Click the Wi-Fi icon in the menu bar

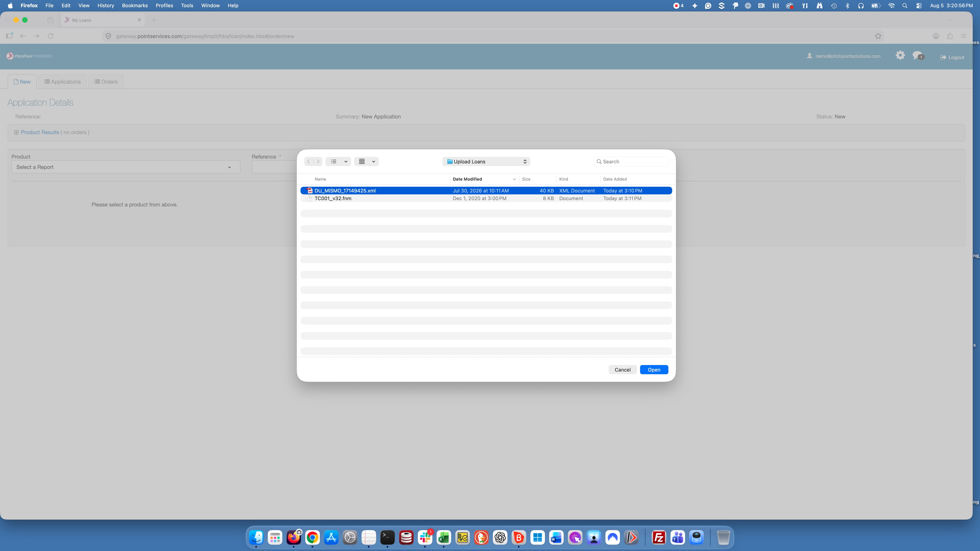(x=891, y=6)
